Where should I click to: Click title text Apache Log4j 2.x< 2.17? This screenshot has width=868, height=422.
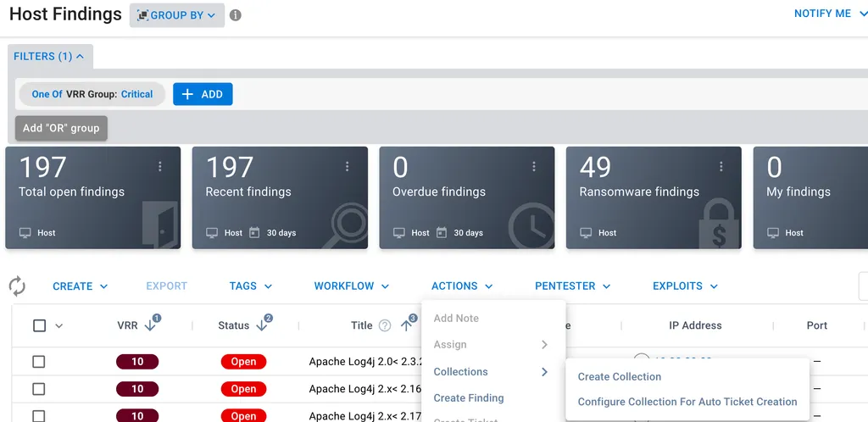coord(366,416)
